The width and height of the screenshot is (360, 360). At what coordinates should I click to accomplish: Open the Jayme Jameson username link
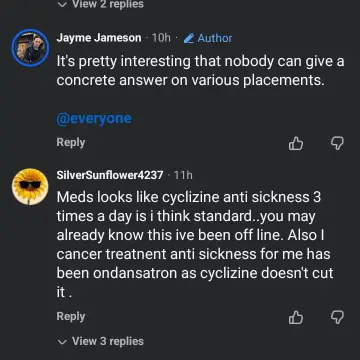(99, 38)
